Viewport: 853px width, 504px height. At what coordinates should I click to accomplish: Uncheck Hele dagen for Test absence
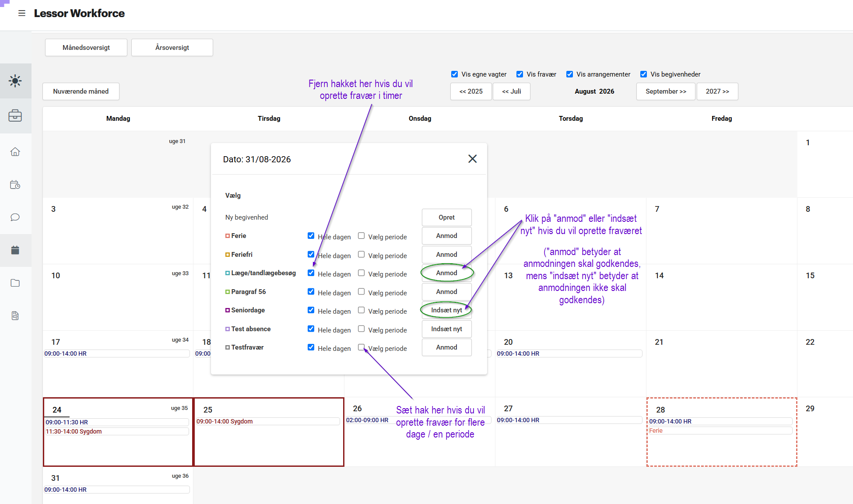click(x=311, y=329)
